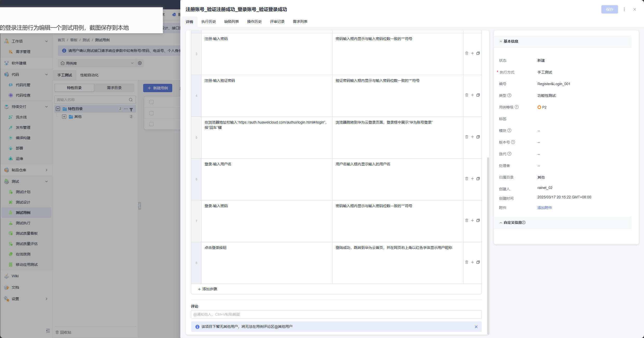Click the comment input field
Screen dimensions: 644x338
pos(336,314)
